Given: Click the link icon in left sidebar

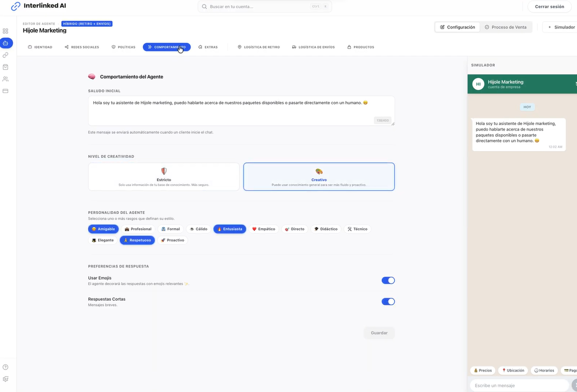Looking at the screenshot, I should tap(5, 55).
